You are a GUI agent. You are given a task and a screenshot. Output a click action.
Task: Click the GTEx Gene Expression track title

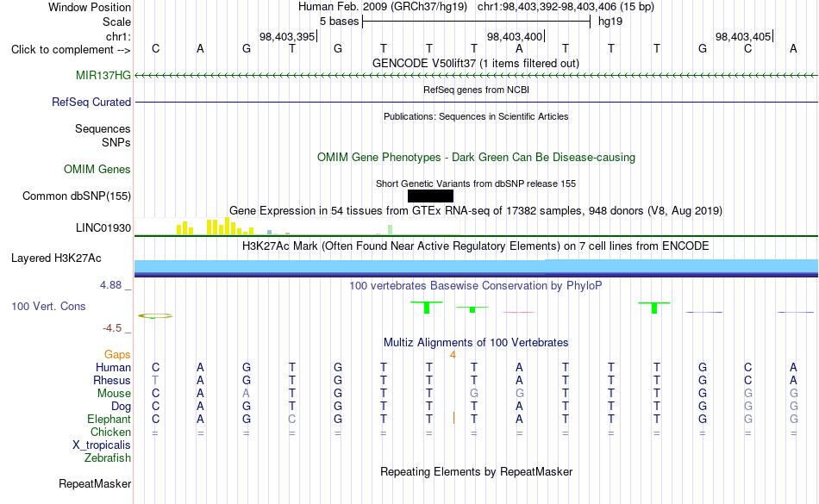pos(476,211)
